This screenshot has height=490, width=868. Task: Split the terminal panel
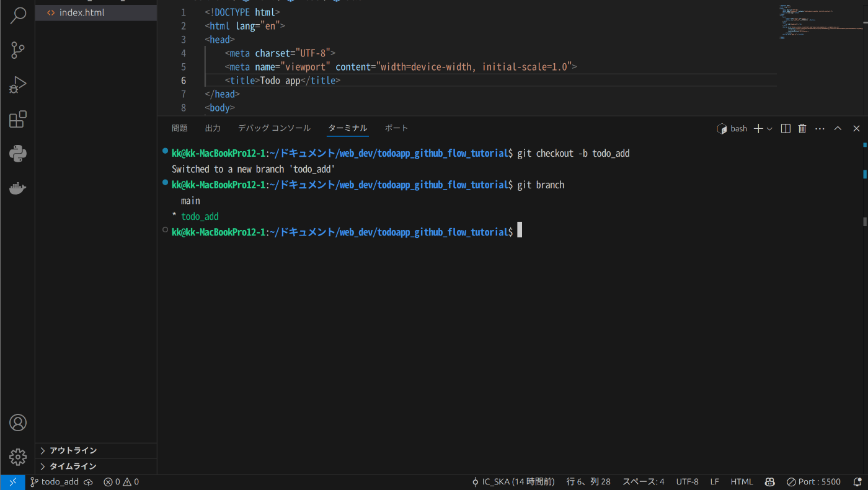tap(786, 128)
